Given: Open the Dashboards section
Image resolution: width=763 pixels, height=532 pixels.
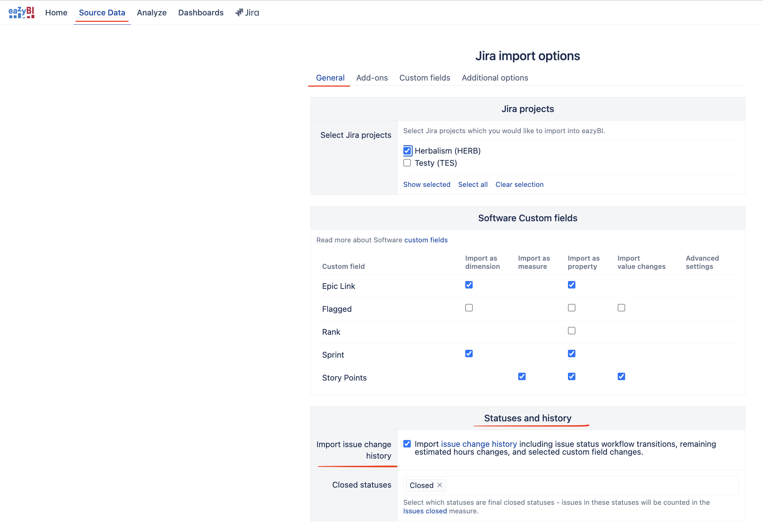Looking at the screenshot, I should 201,13.
